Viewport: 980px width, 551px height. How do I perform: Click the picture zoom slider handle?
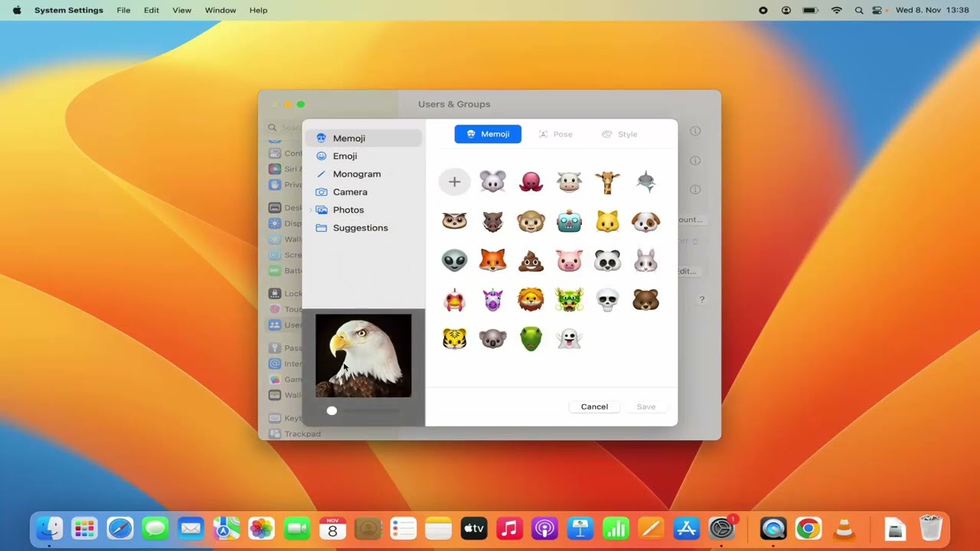click(332, 411)
